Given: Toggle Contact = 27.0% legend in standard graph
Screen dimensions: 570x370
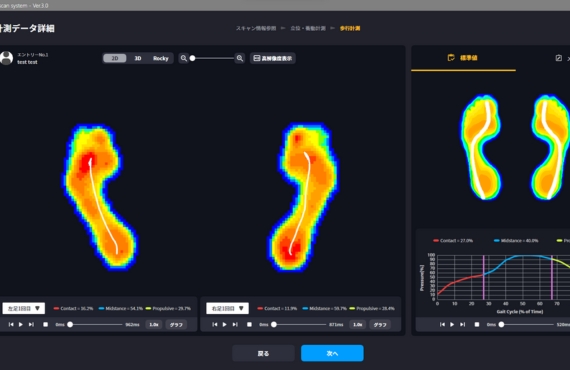Looking at the screenshot, I should click(x=453, y=241).
